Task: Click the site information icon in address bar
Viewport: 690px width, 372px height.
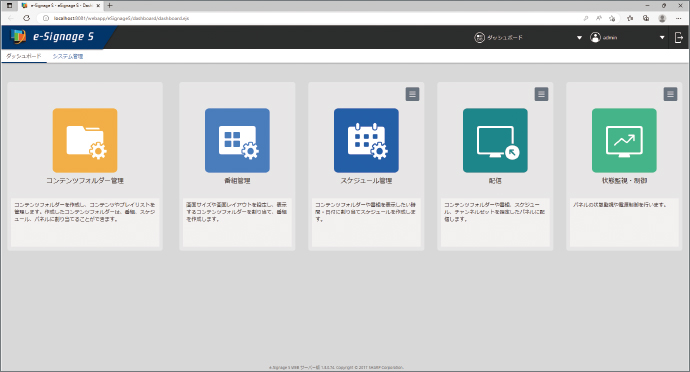Action: [45, 18]
